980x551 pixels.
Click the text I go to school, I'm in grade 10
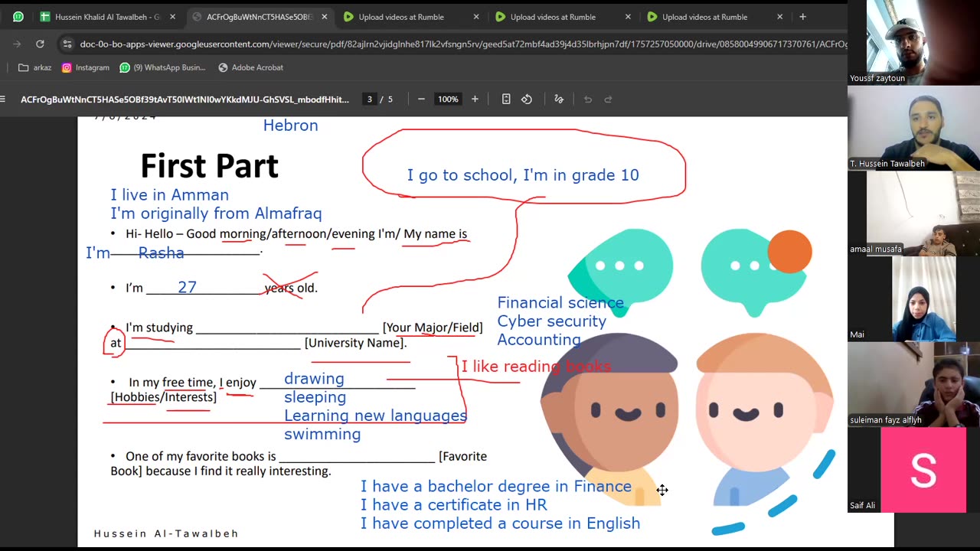pos(523,175)
